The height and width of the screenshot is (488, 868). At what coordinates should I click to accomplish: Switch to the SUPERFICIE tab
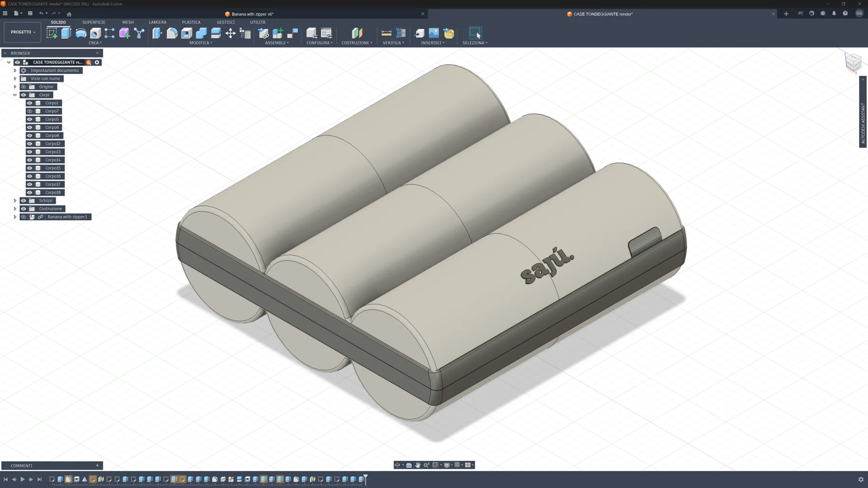coord(94,22)
